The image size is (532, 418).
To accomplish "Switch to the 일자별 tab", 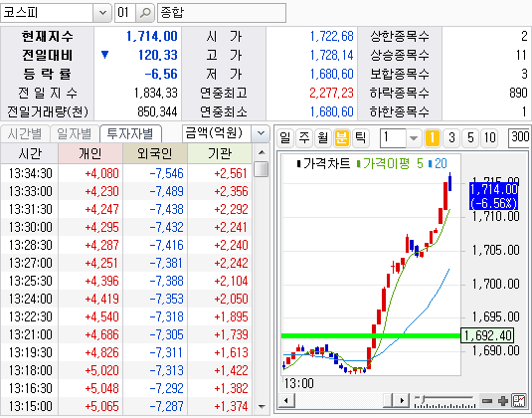I will pyautogui.click(x=75, y=133).
